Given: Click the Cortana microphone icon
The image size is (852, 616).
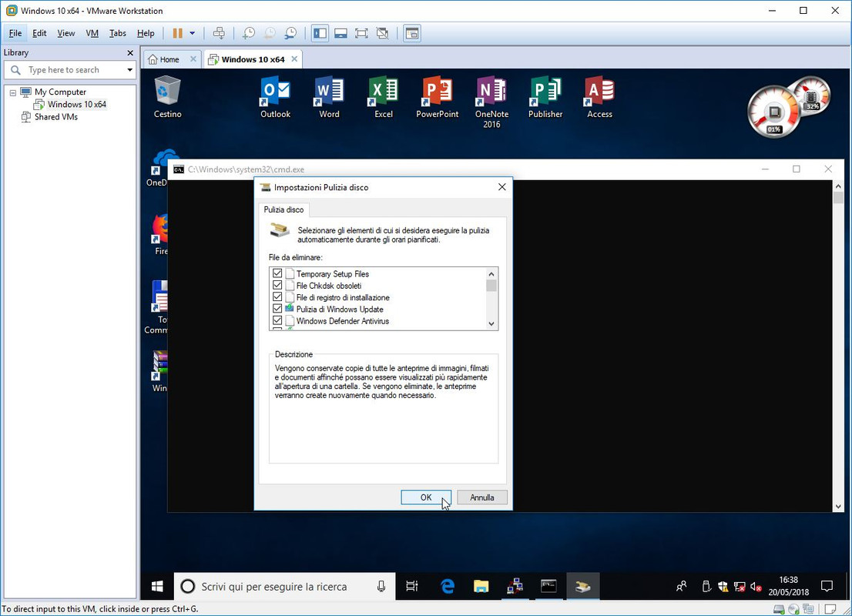Looking at the screenshot, I should [381, 586].
